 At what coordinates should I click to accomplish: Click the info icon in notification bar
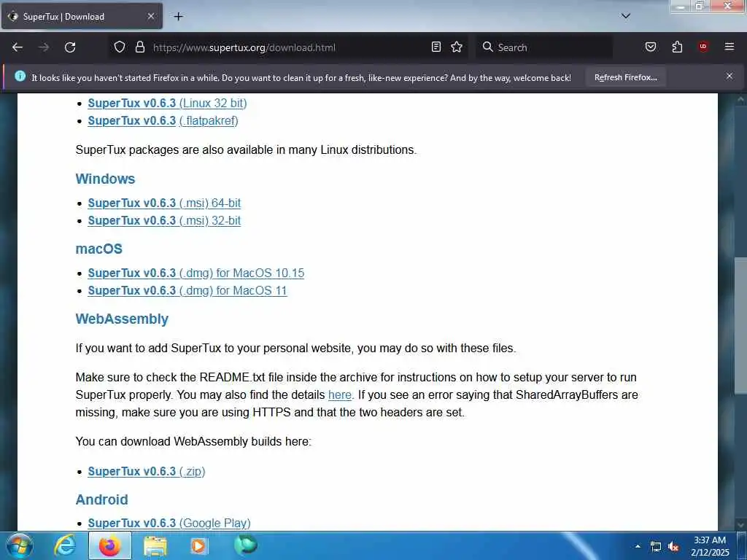coord(20,76)
